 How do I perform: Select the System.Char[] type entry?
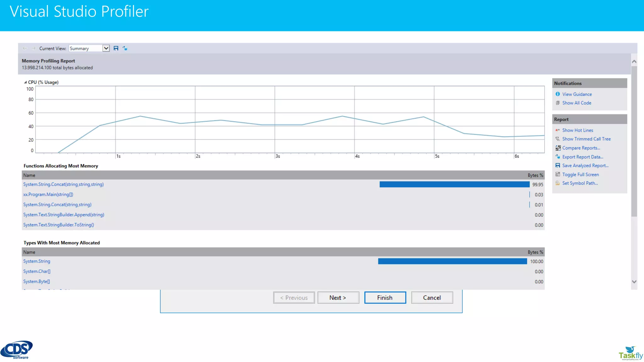pos(37,271)
